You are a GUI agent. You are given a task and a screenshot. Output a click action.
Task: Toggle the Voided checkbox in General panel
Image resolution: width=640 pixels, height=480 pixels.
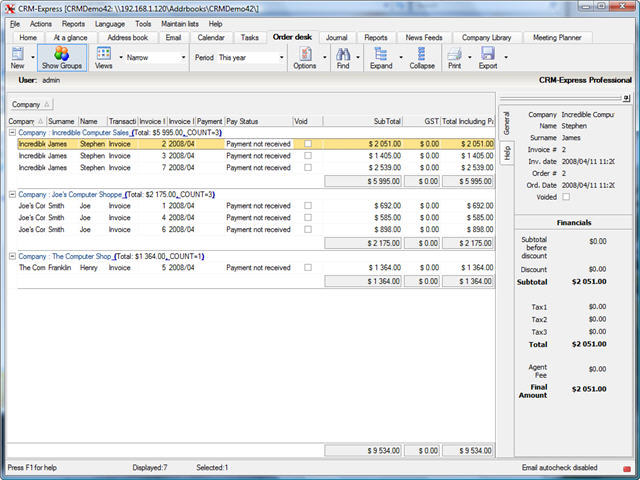[x=566, y=197]
